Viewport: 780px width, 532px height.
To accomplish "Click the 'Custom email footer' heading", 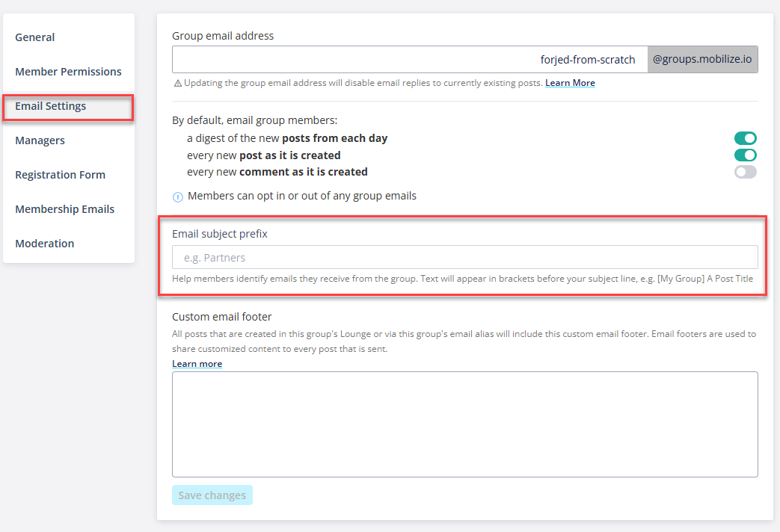I will pos(222,317).
